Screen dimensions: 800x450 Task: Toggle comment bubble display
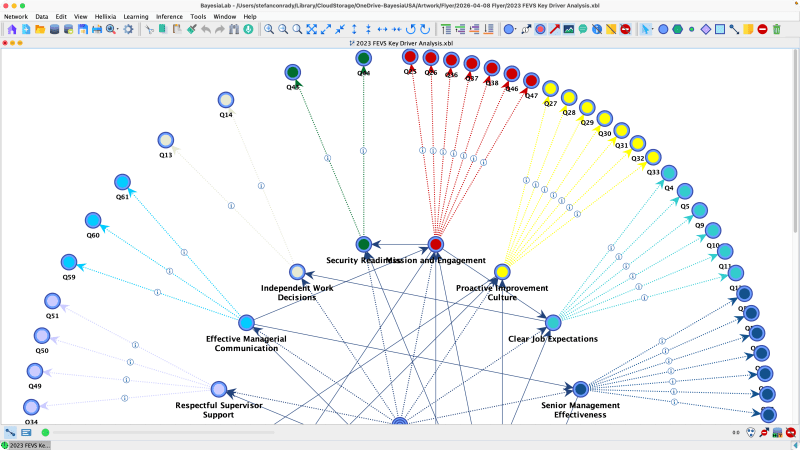(583, 30)
